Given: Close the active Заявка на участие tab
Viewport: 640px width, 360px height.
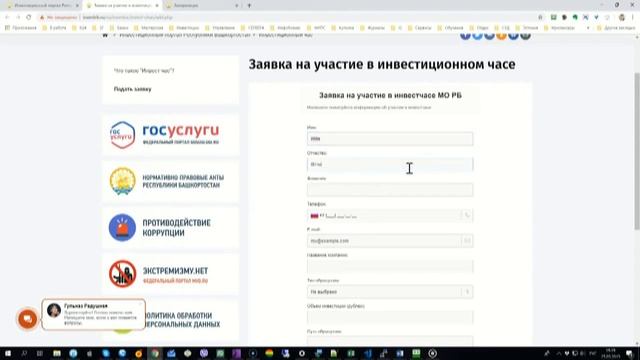Looking at the screenshot, I should click(157, 5).
